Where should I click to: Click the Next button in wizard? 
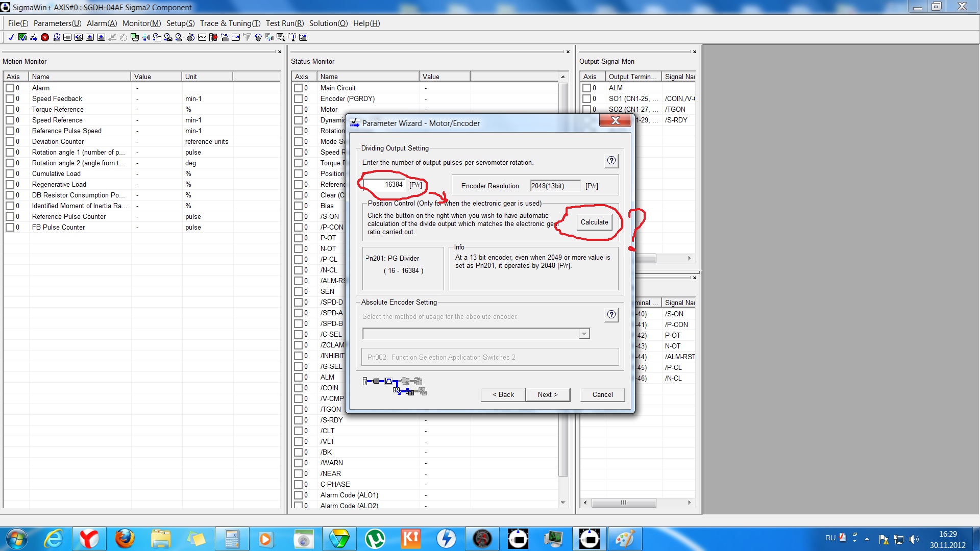click(547, 394)
